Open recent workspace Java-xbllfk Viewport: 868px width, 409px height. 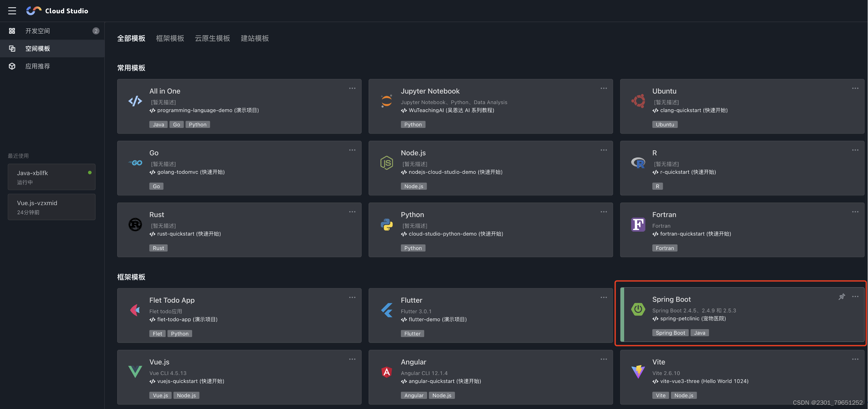[x=52, y=177]
